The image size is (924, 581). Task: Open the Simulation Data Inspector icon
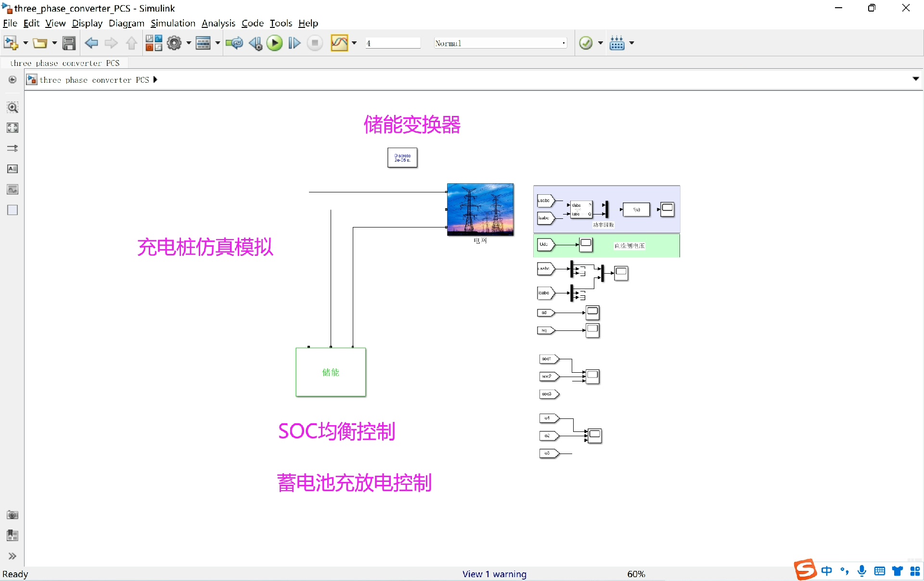point(339,43)
